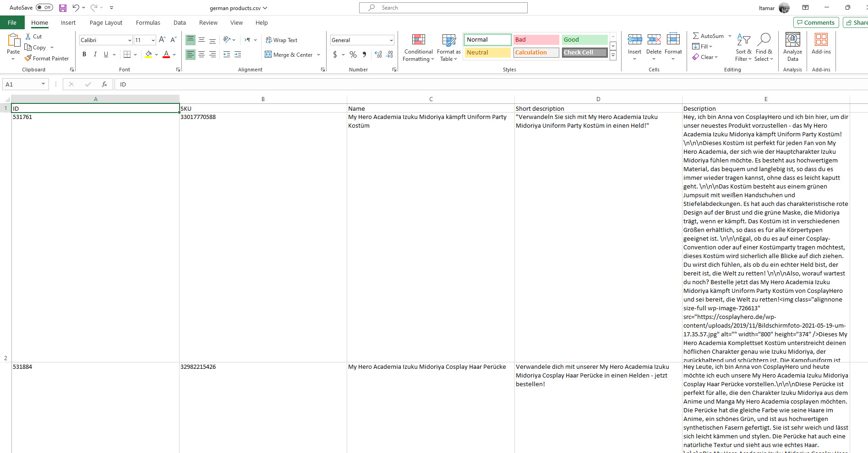Toggle Center horizontal alignment
868x453 pixels.
coord(202,54)
